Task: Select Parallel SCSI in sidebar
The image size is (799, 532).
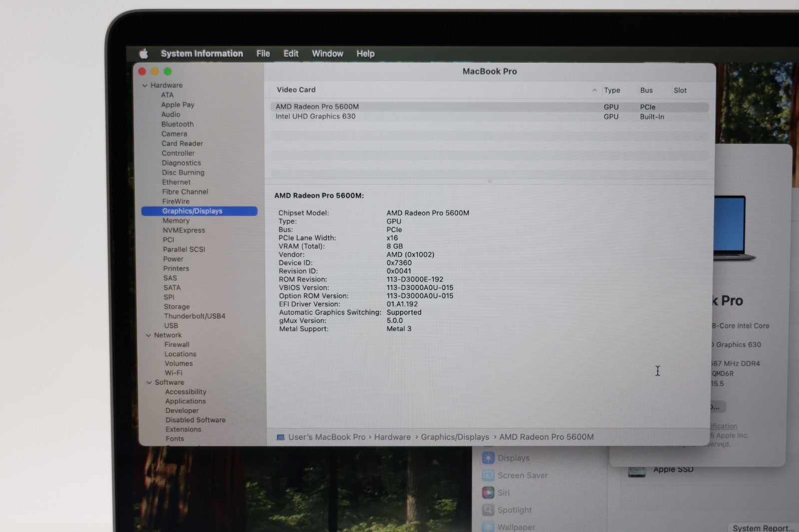Action: pyautogui.click(x=184, y=249)
